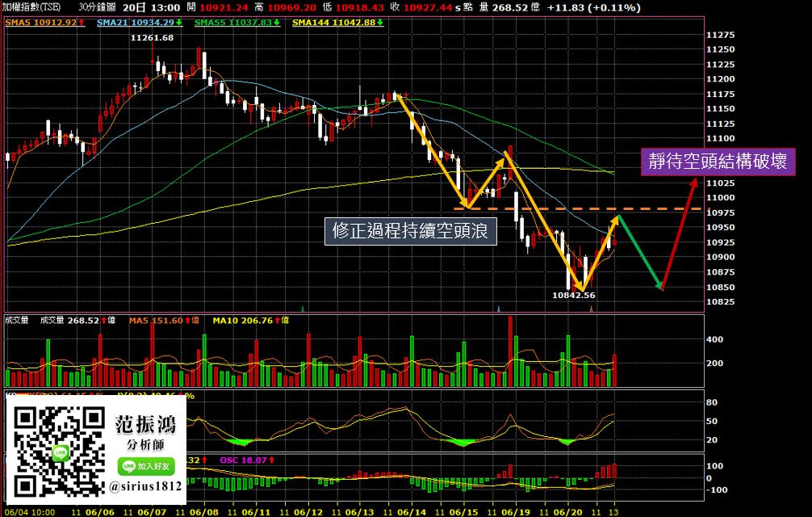Click the 06/04 10:00 start date label
The width and height of the screenshot is (812, 517).
point(30,512)
